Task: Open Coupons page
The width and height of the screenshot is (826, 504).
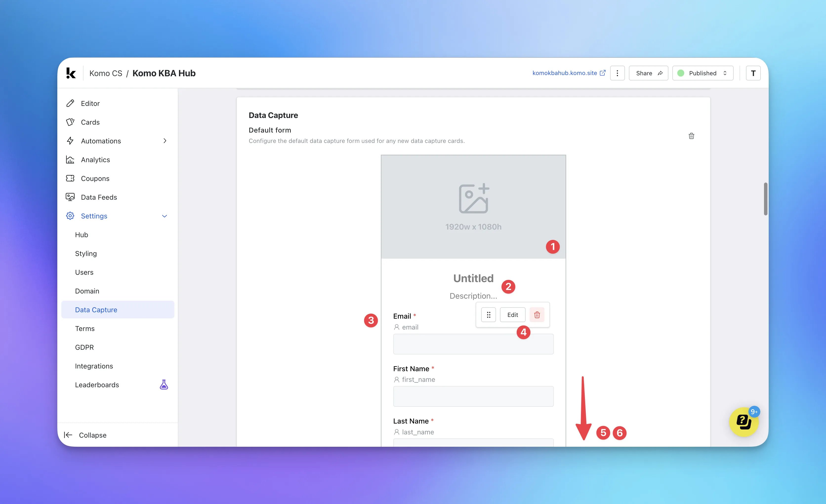Action: point(117,178)
